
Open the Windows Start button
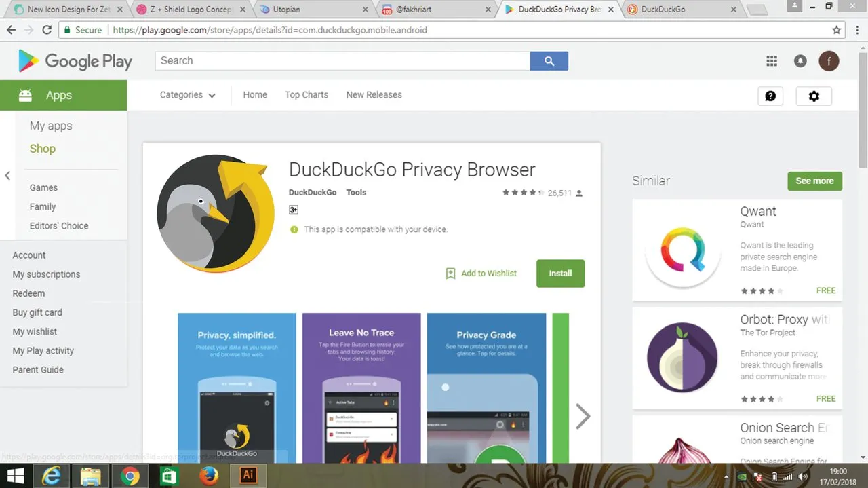pos(16,475)
